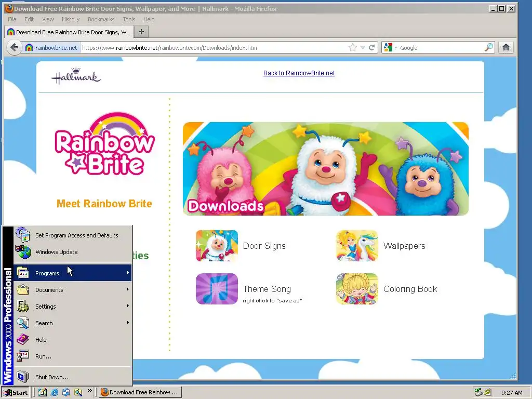Click the magnifier icon in the search box

pos(489,47)
